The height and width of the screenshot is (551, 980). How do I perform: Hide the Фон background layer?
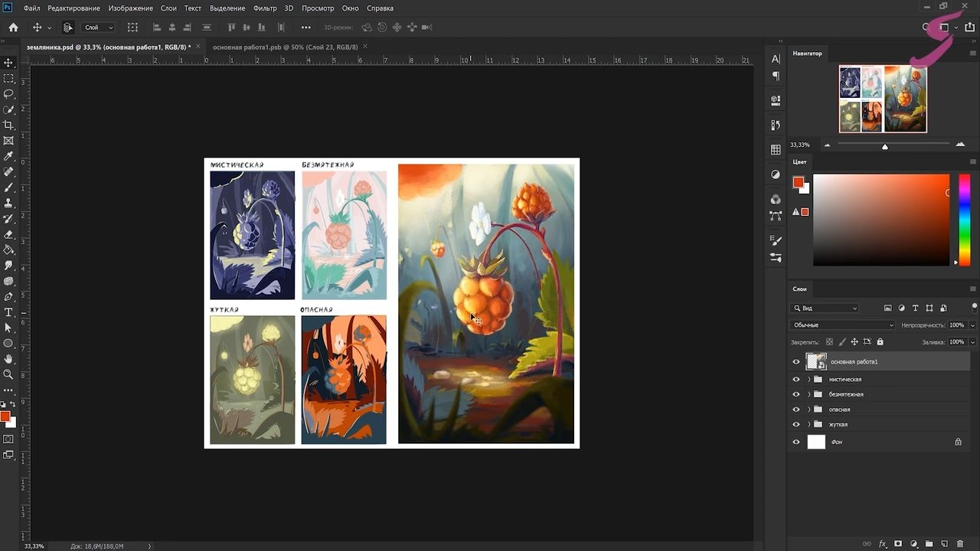[x=796, y=442]
